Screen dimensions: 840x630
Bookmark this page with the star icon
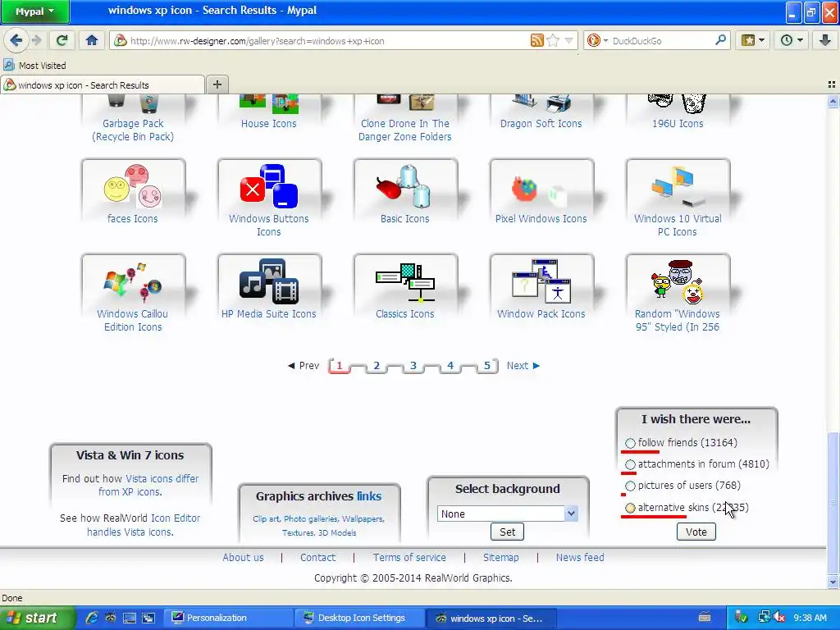(x=554, y=41)
